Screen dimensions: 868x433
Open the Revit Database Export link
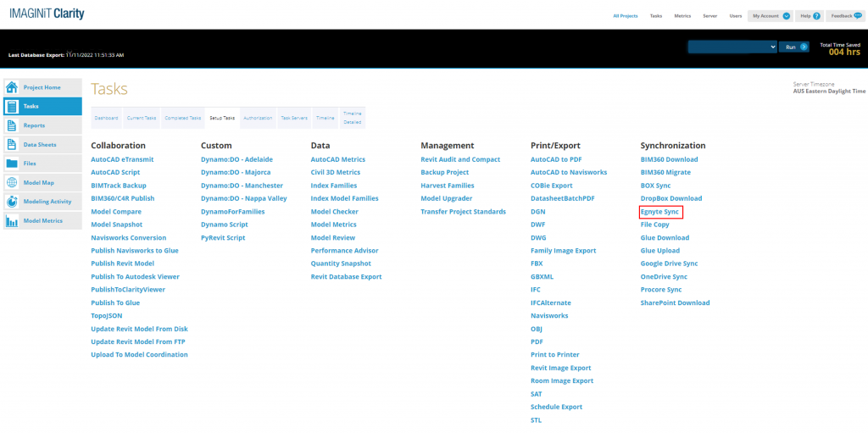[347, 277]
